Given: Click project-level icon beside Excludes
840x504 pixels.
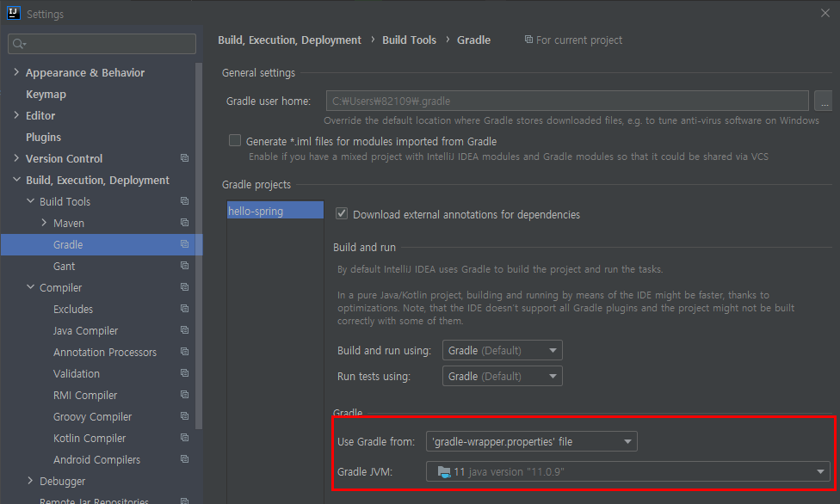Looking at the screenshot, I should click(x=184, y=309).
